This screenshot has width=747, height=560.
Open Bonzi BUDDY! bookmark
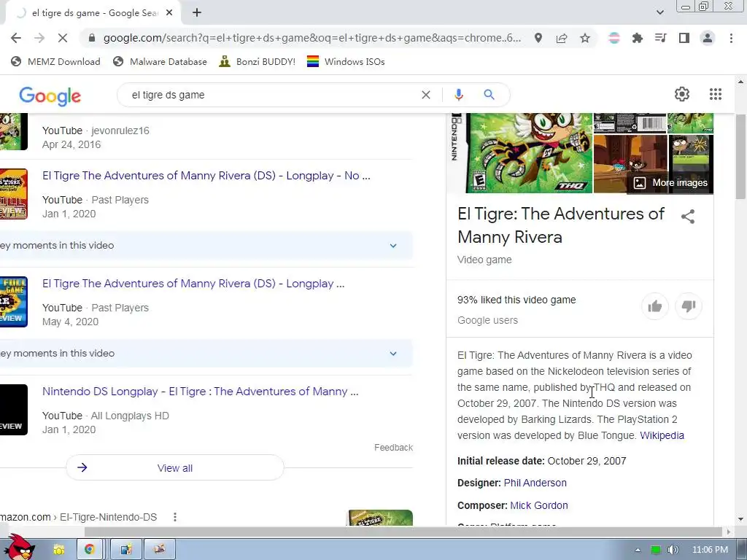tap(258, 61)
